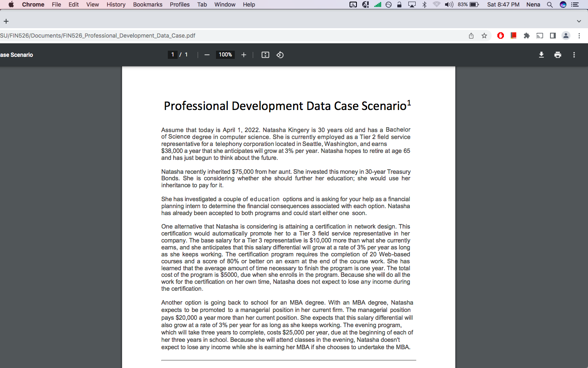
Task: Open the Profiles menu
Action: pos(180,4)
